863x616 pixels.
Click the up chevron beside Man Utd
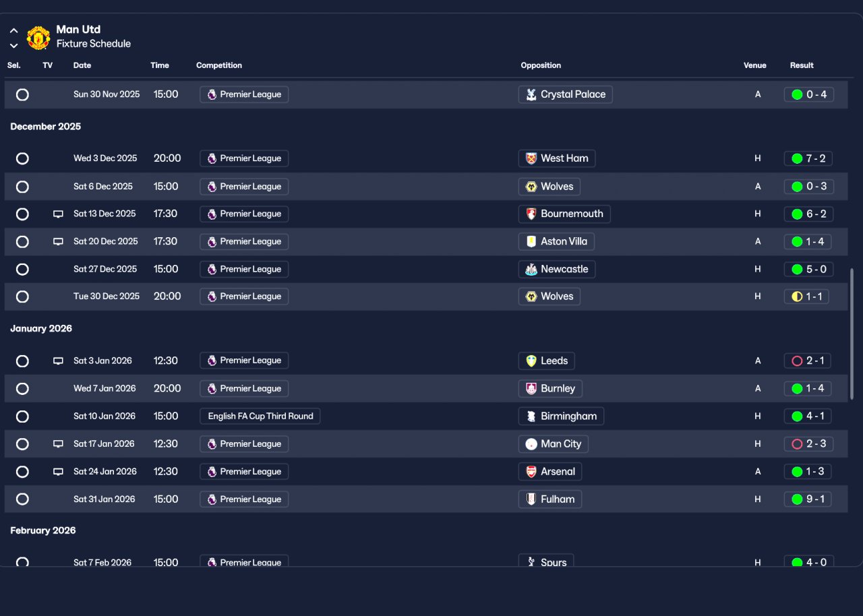[13, 31]
